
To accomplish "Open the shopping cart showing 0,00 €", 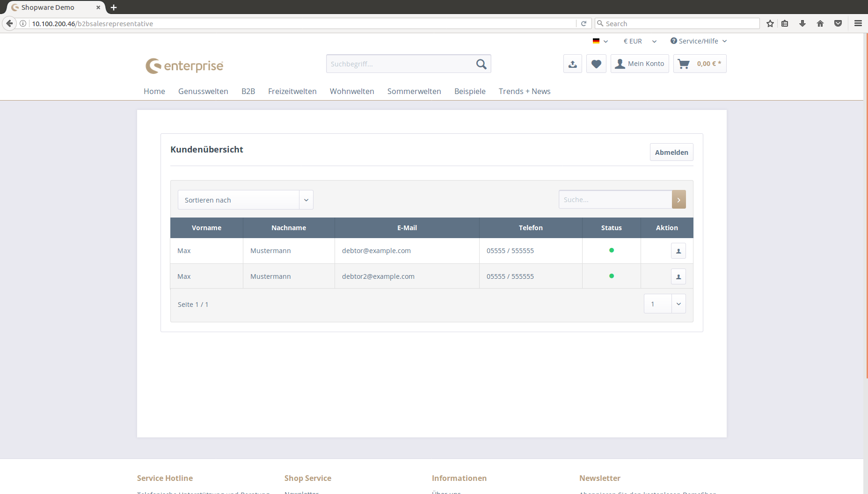I will coord(700,64).
